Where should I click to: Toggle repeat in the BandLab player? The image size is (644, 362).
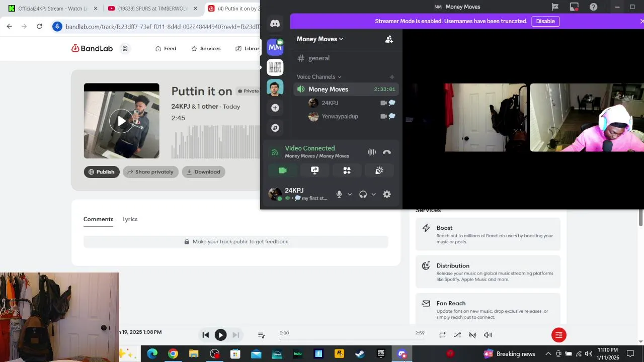point(442,335)
